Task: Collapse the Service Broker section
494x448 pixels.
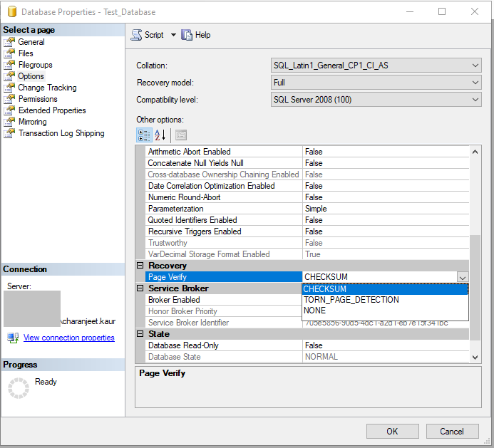Action: coord(140,288)
